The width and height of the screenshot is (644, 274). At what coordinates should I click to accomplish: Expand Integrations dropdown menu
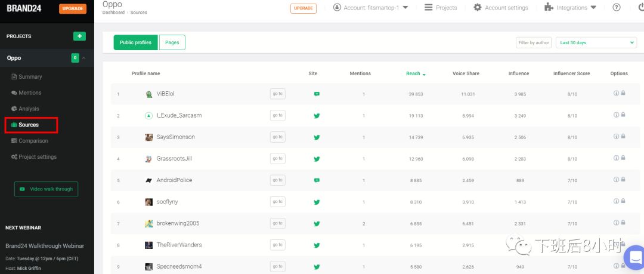click(x=593, y=7)
